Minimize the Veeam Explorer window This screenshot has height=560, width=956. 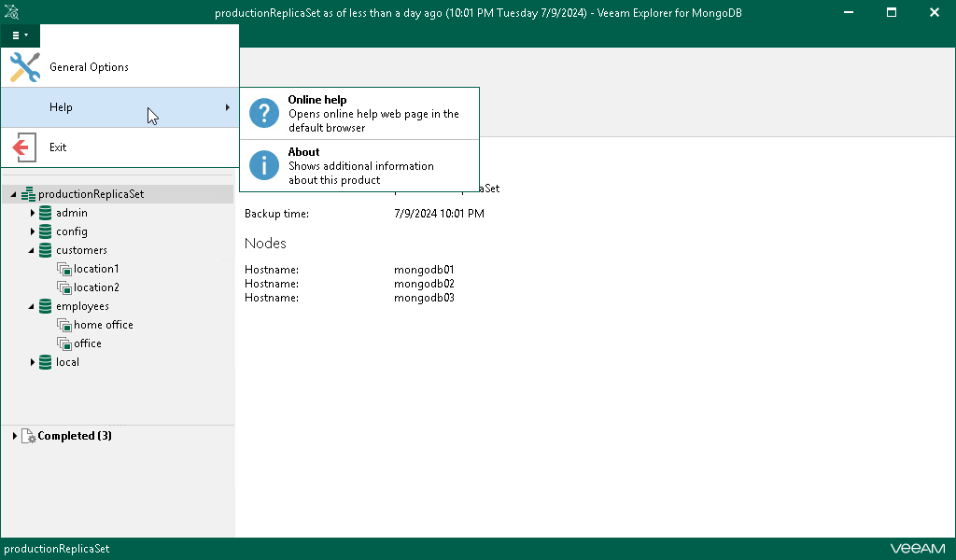(x=849, y=12)
